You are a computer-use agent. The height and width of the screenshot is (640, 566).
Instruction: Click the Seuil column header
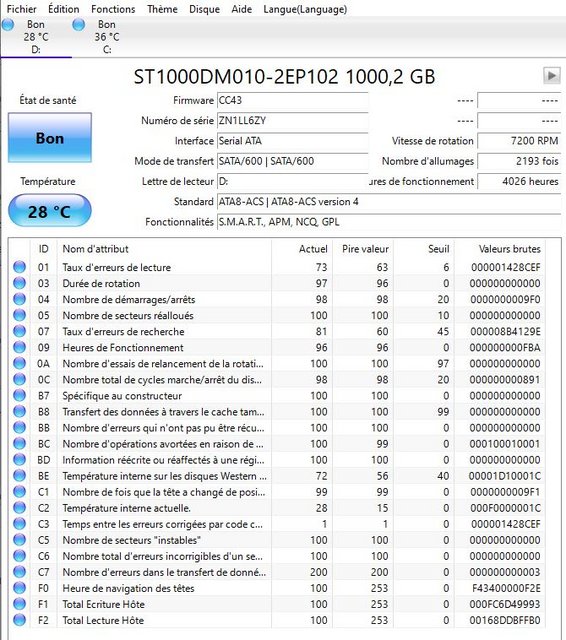tap(424, 249)
